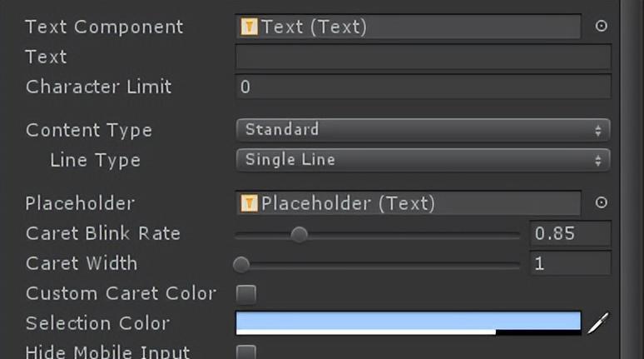Viewport: 644px width, 359px height.
Task: Click the Content Type dropdown arrows
Action: point(598,131)
